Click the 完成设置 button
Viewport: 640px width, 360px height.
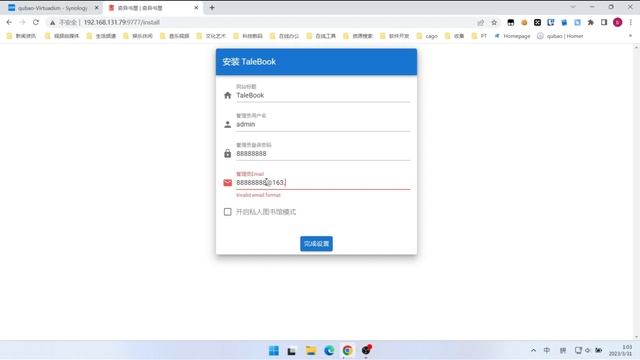coord(316,244)
